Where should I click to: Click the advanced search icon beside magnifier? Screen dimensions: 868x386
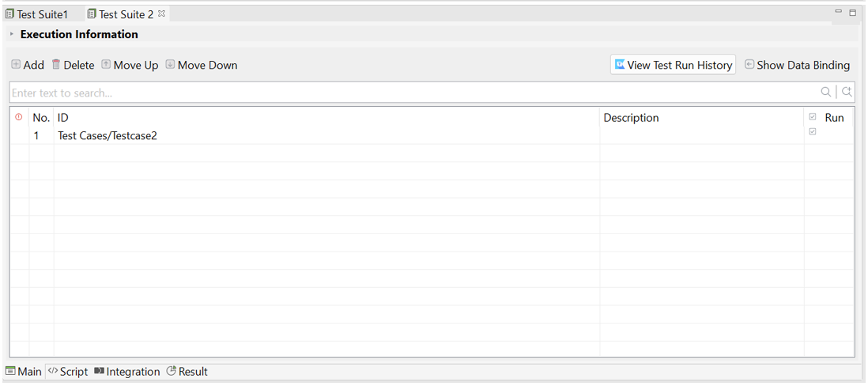(847, 92)
